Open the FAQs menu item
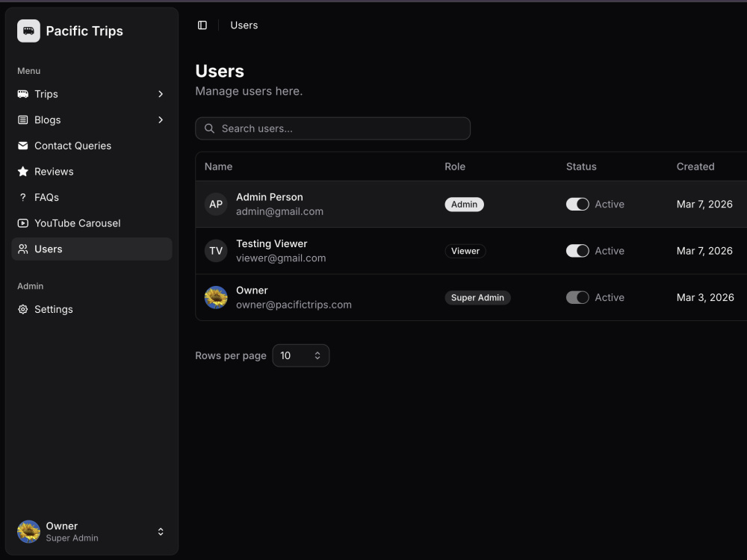Viewport: 747px width, 560px height. (x=91, y=197)
